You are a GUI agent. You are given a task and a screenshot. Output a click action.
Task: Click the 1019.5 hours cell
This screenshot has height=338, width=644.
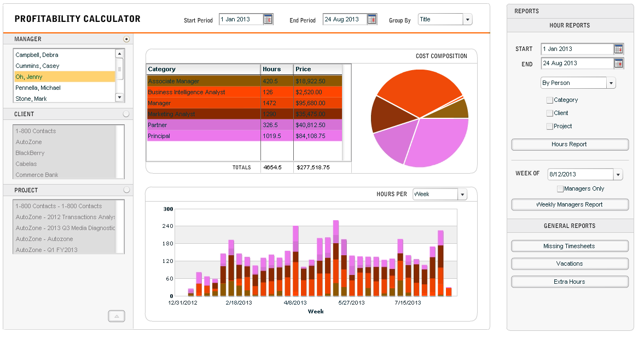click(277, 136)
